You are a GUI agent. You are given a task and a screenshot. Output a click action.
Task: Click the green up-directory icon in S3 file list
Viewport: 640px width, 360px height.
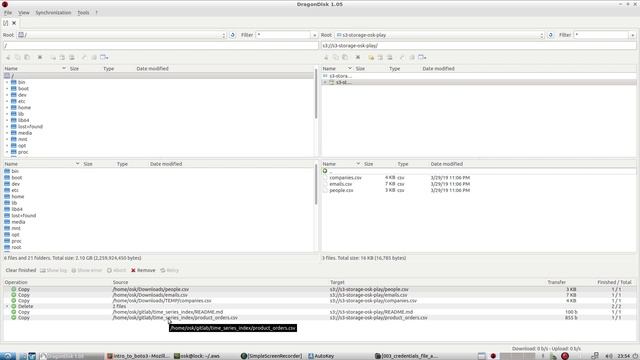(x=325, y=171)
